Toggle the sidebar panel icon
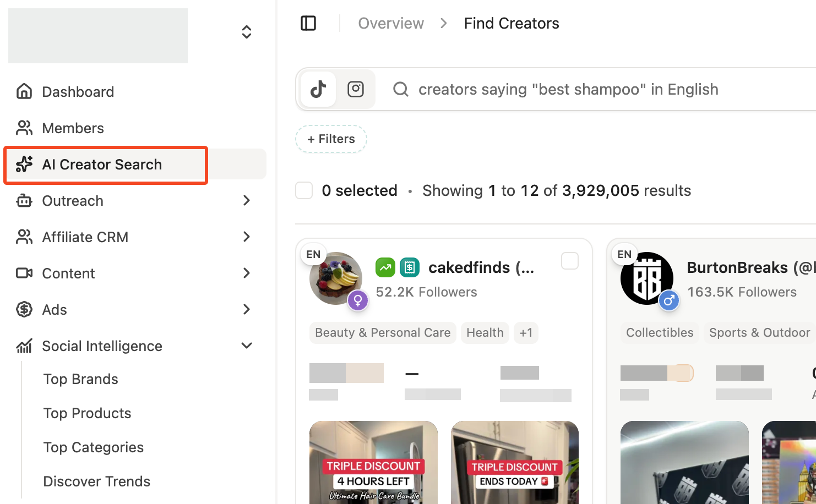 308,23
